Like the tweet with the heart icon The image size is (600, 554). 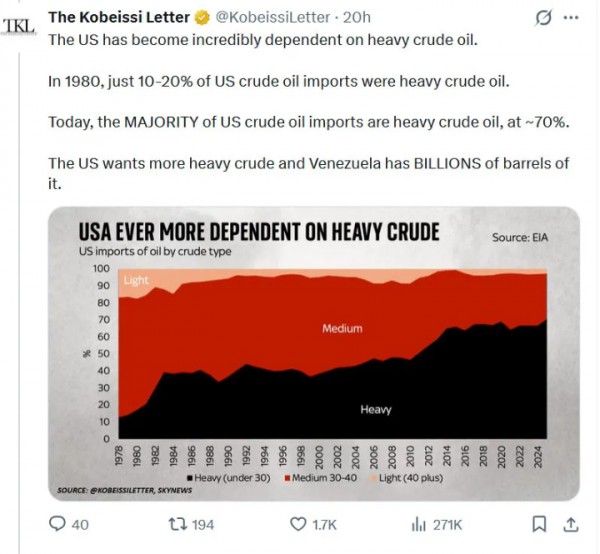tap(298, 524)
